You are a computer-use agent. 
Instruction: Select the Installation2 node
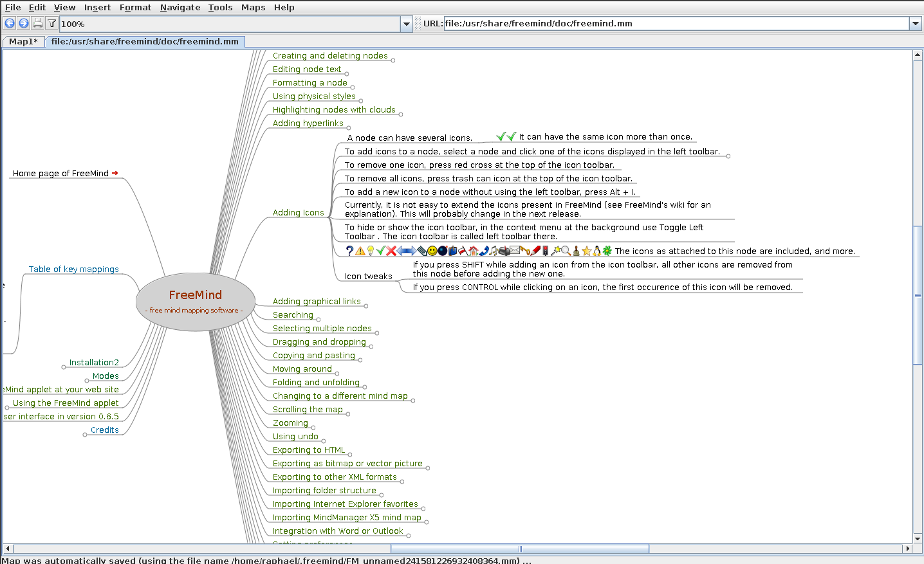pos(94,362)
